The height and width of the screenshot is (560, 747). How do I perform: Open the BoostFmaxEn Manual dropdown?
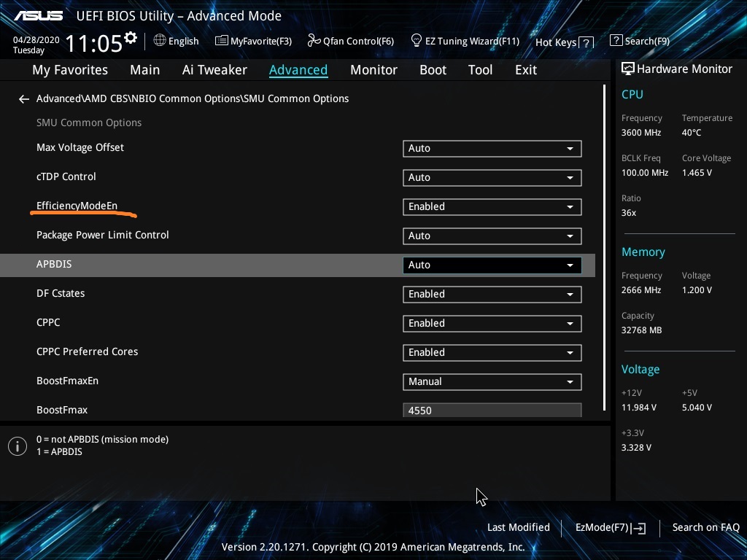click(492, 382)
